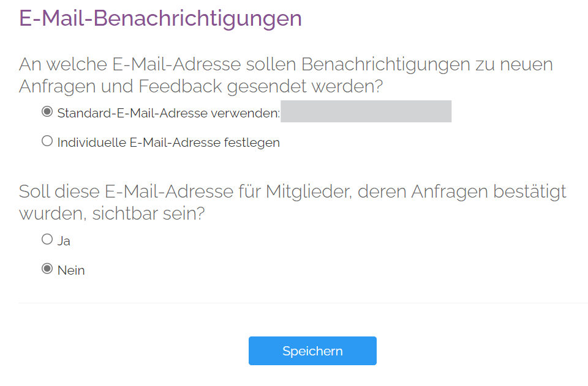Image resolution: width=588 pixels, height=386 pixels.
Task: Click the 'Nein' option label text
Action: pos(71,270)
